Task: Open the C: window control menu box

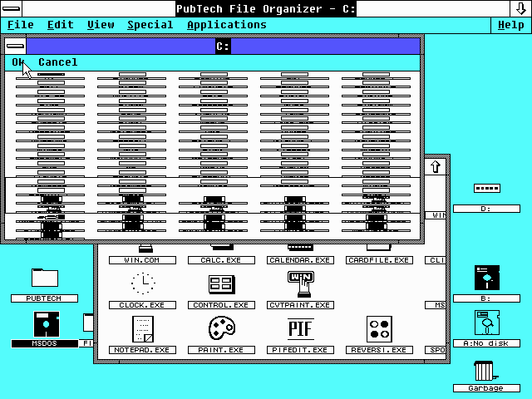Action: [x=16, y=46]
